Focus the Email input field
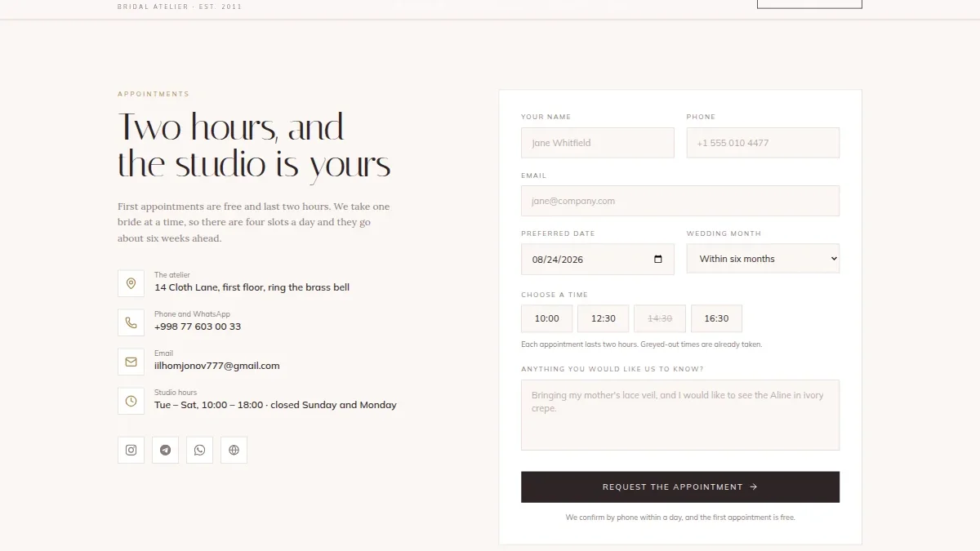This screenshot has width=980, height=551. tap(680, 201)
